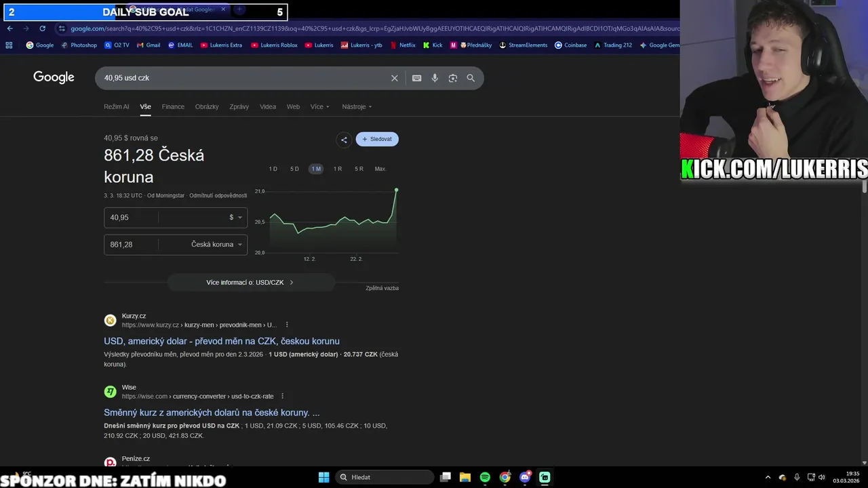Viewport: 868px width, 488px height.
Task: Switch to Web tab
Action: [x=293, y=106]
